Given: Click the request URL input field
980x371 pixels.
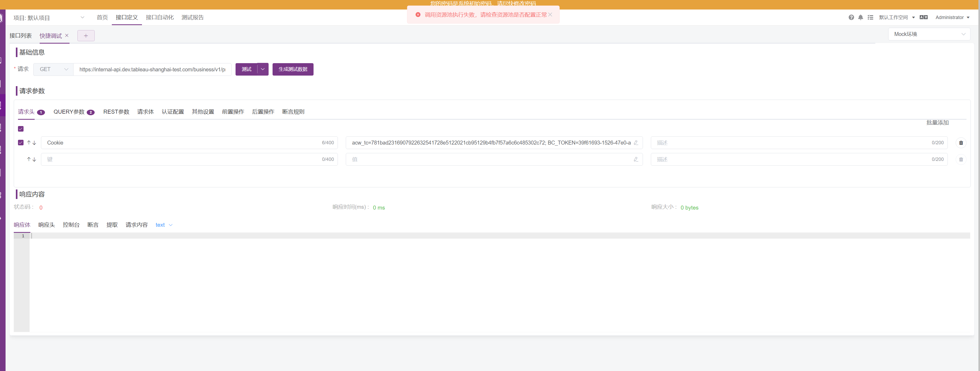Looking at the screenshot, I should (152, 69).
